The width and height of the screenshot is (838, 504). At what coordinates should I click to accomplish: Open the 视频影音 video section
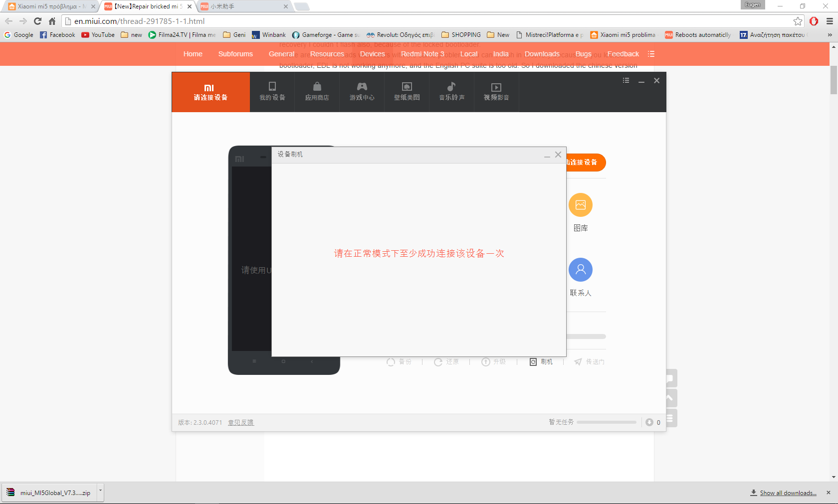496,92
